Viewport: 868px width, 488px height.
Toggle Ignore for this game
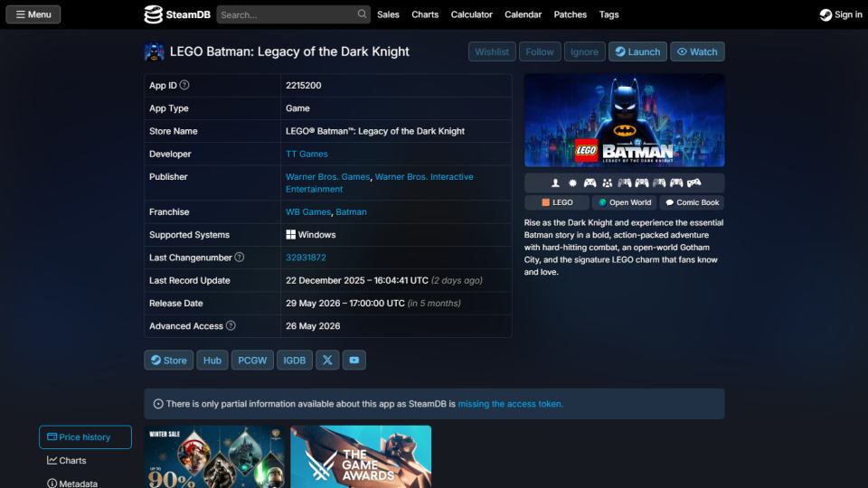coord(584,52)
